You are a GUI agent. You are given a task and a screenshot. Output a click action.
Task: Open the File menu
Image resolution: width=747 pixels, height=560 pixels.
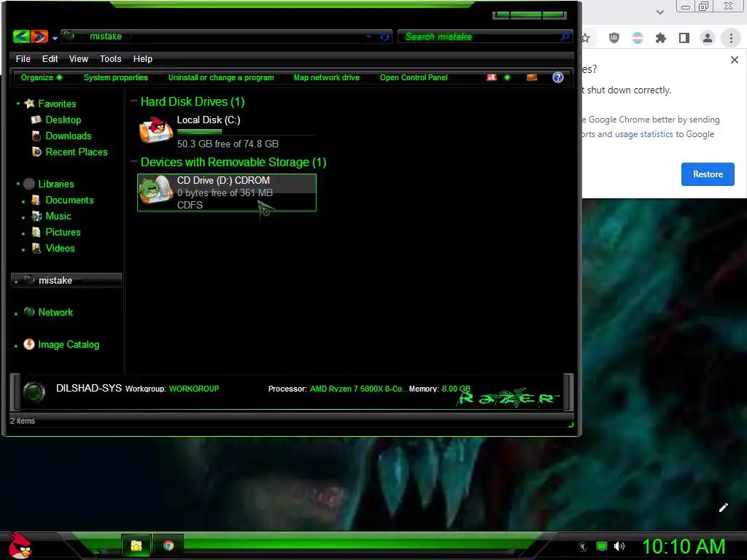point(23,58)
